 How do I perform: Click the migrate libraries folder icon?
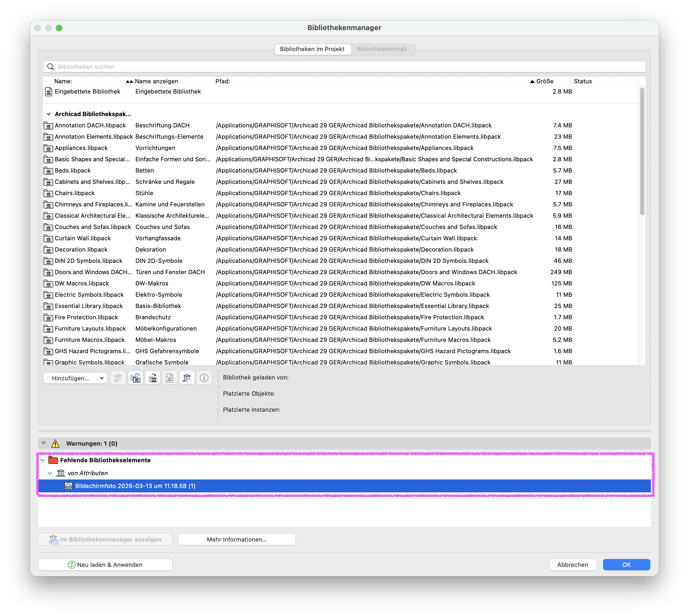[x=135, y=378]
